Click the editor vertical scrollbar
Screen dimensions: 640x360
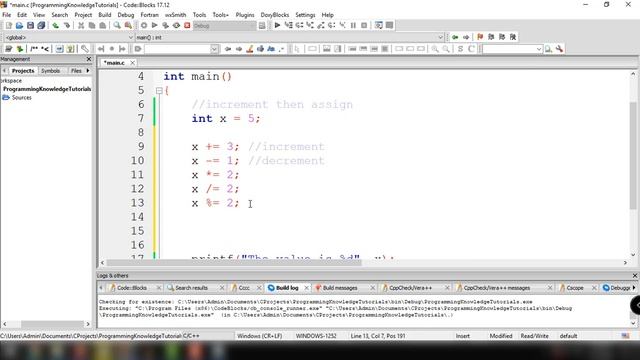(x=633, y=155)
